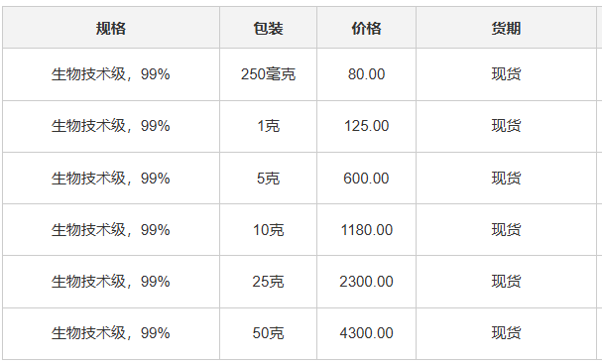Click the 80.00 price cell
The image size is (602, 364).
coord(366,74)
